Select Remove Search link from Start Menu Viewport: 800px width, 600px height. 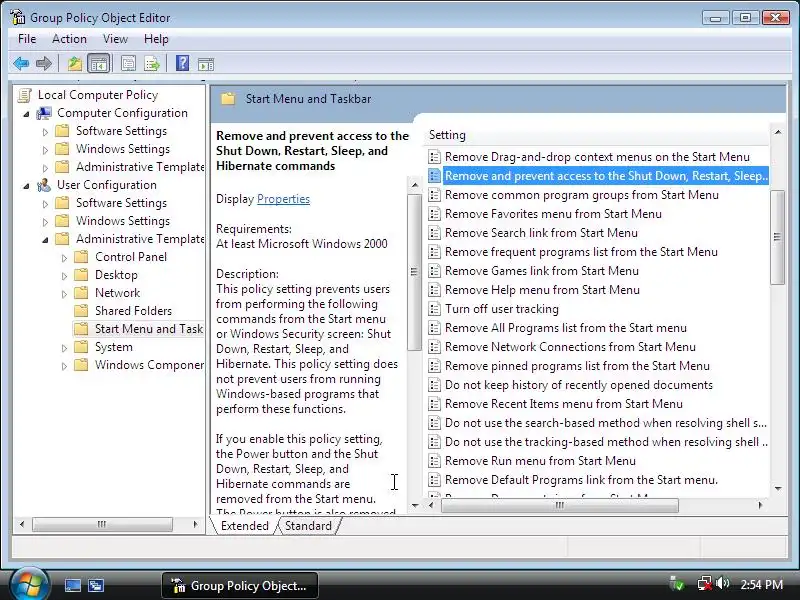[541, 233]
